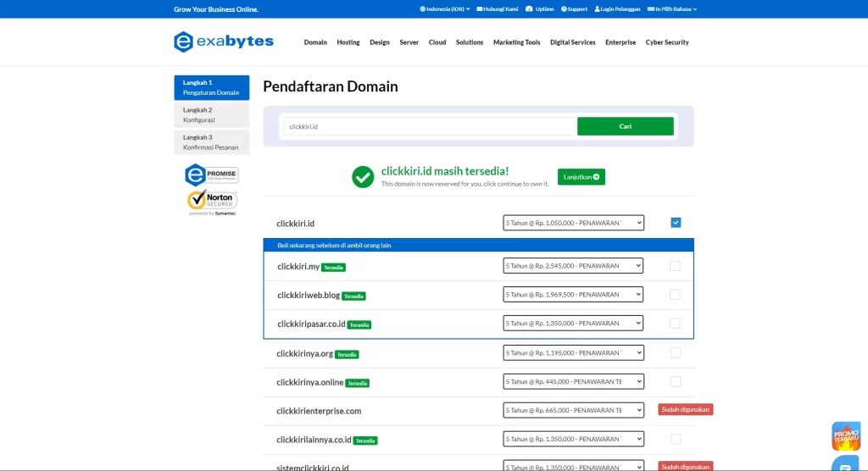The height and width of the screenshot is (471, 868).
Task: Select Langkah 2 Konfigurasi step
Action: 211,114
